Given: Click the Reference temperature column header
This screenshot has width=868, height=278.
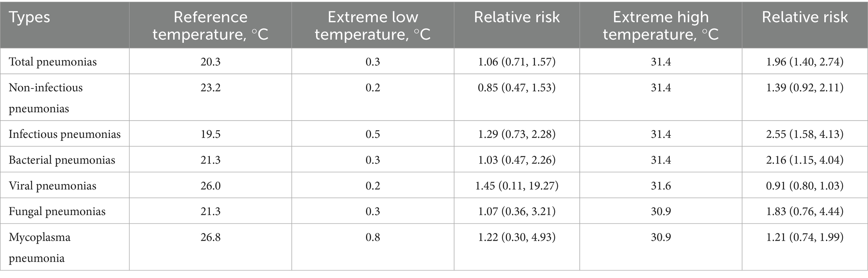Looking at the screenshot, I should click(x=210, y=26).
